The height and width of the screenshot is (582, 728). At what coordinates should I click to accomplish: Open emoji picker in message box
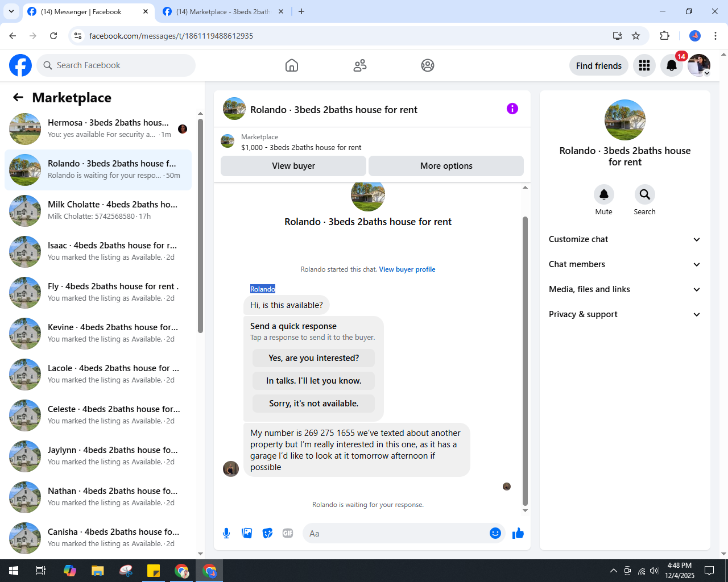click(x=495, y=533)
